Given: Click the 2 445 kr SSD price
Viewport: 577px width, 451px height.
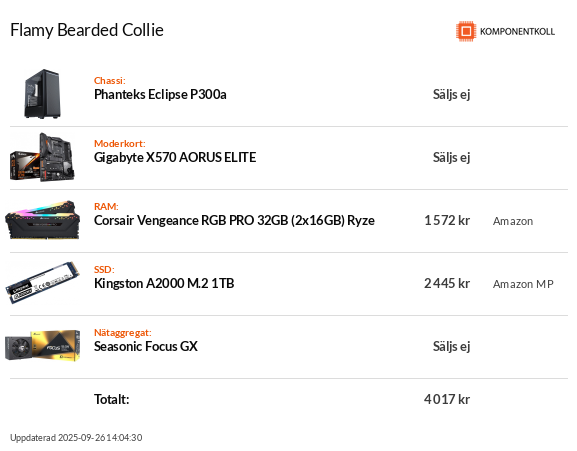Looking at the screenshot, I should (x=447, y=283).
